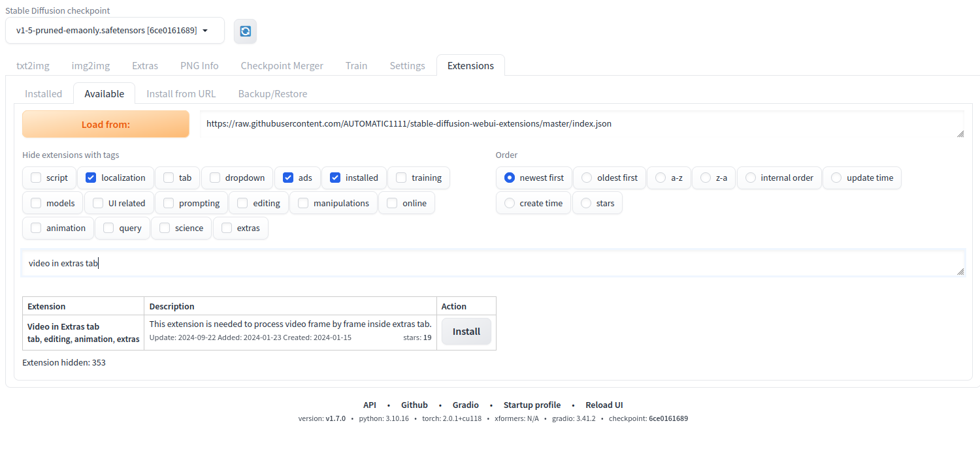Image resolution: width=980 pixels, height=453 pixels.
Task: Open the Installed extensions tab
Action: pyautogui.click(x=43, y=93)
